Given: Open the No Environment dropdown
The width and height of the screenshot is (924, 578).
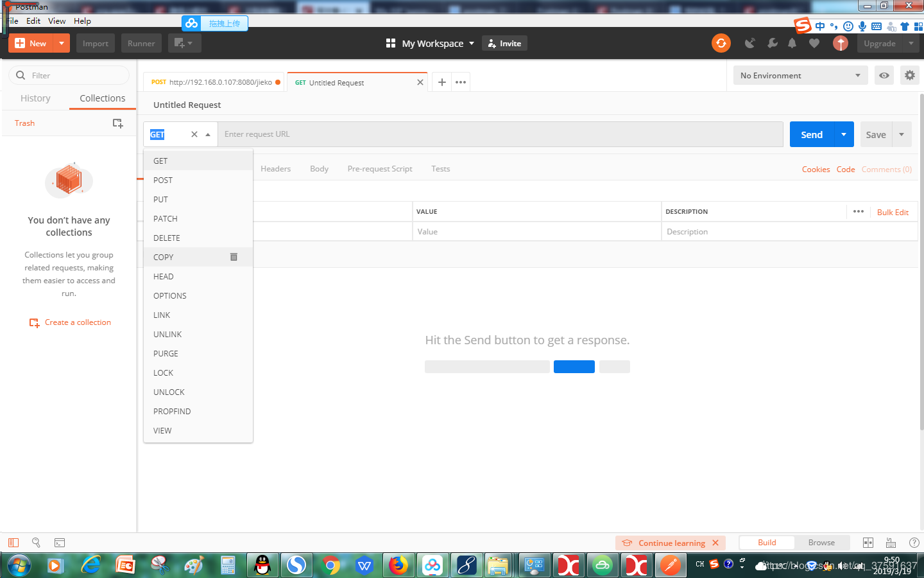Looking at the screenshot, I should point(800,75).
